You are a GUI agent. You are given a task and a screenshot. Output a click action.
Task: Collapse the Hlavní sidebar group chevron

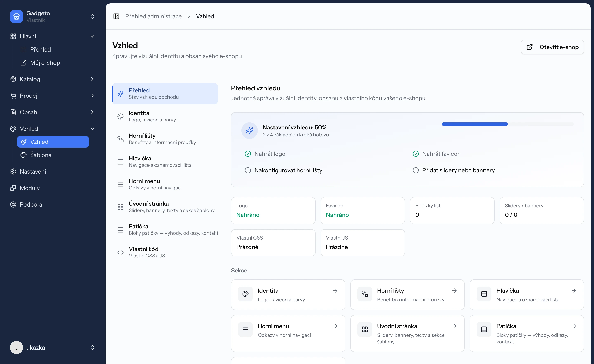click(x=92, y=36)
